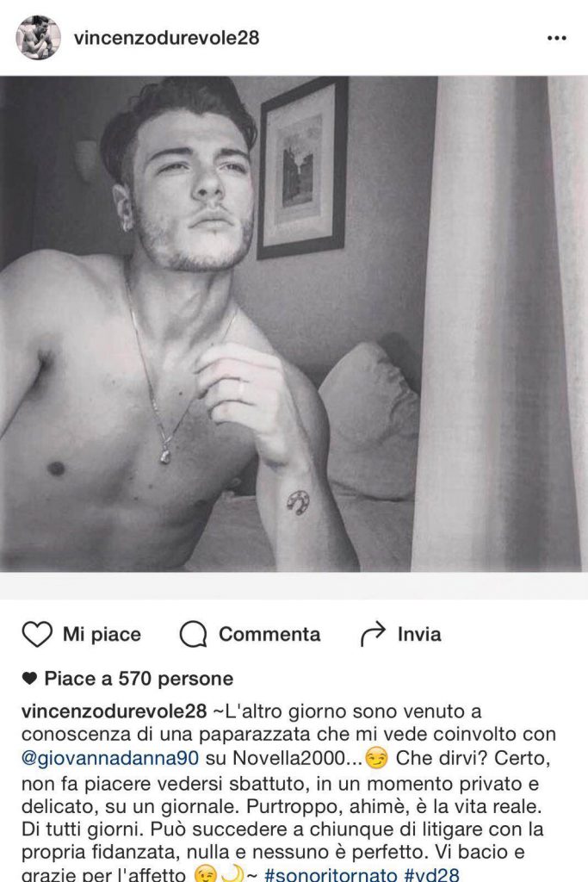Tap the crescent moon emoji in caption
This screenshot has width=588, height=882.
pos(232,875)
